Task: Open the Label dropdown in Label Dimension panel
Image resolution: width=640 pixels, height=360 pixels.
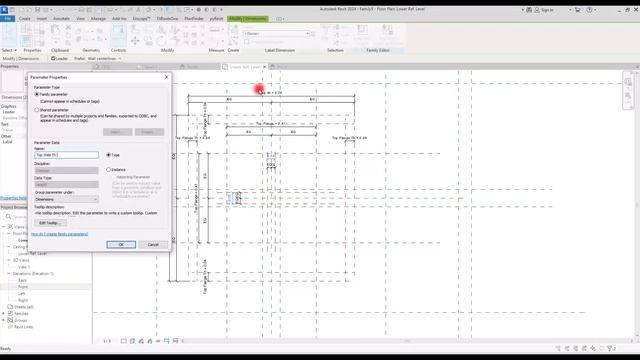Action: 277,33
